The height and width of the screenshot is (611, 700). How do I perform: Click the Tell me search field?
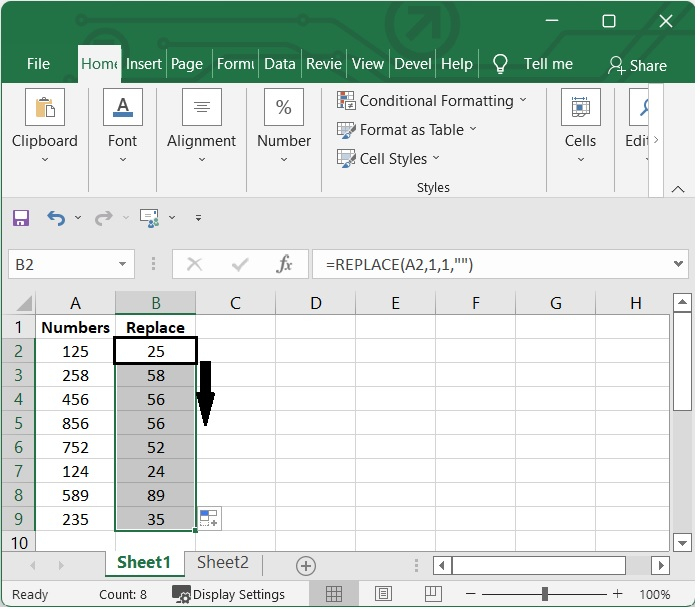pyautogui.click(x=548, y=64)
